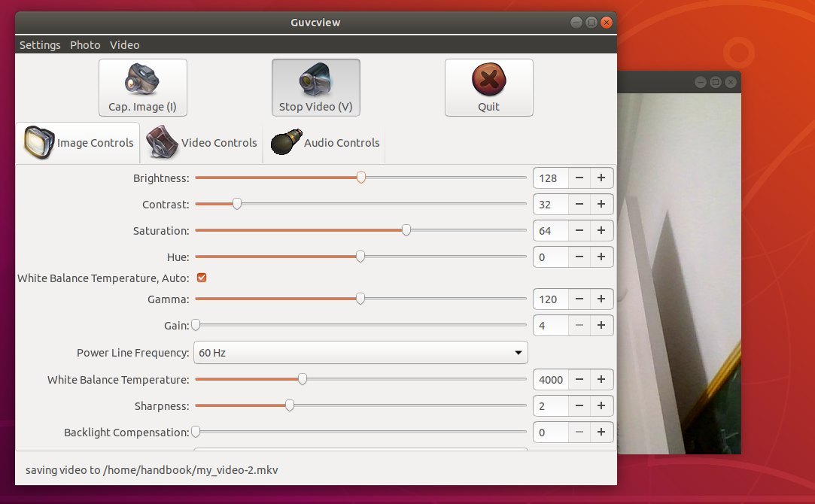Screen dimensions: 815x504
Task: Click the Saturation slider handle
Action: click(x=406, y=230)
